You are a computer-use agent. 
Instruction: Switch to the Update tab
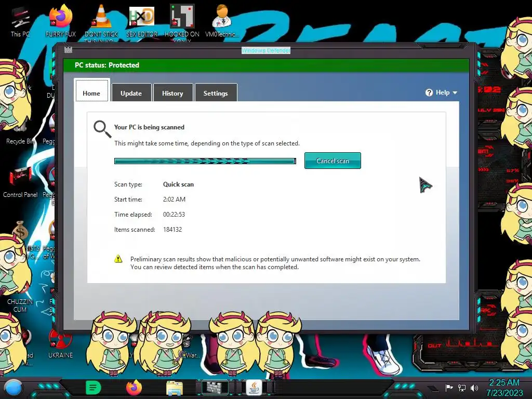pyautogui.click(x=131, y=92)
